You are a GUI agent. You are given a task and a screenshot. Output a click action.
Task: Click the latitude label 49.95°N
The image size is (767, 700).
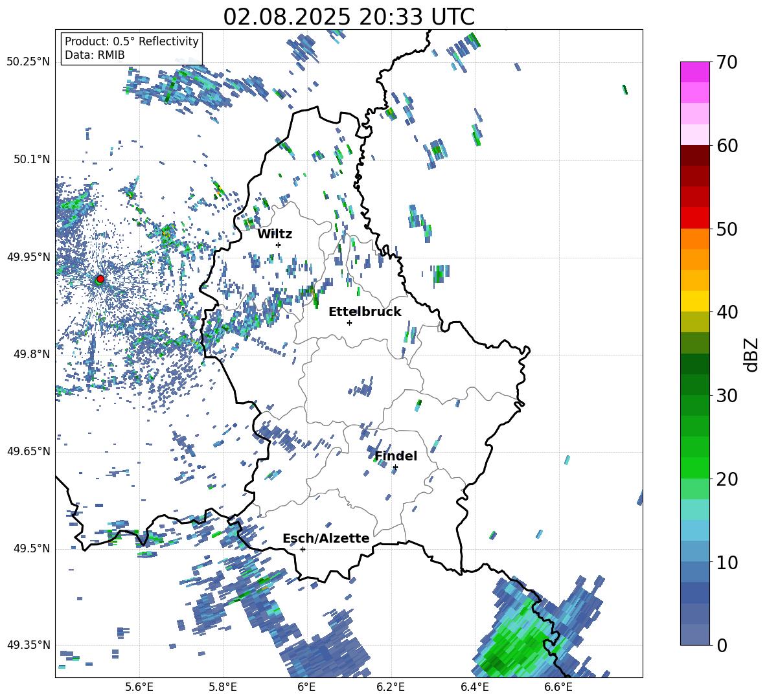tap(28, 257)
